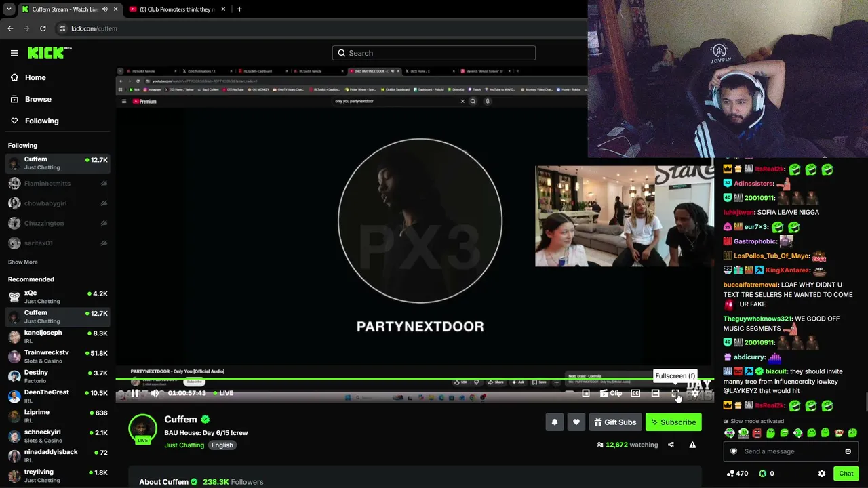Viewport: 868px width, 488px height.
Task: Open the browser tab search dropdown
Action: [x=9, y=9]
